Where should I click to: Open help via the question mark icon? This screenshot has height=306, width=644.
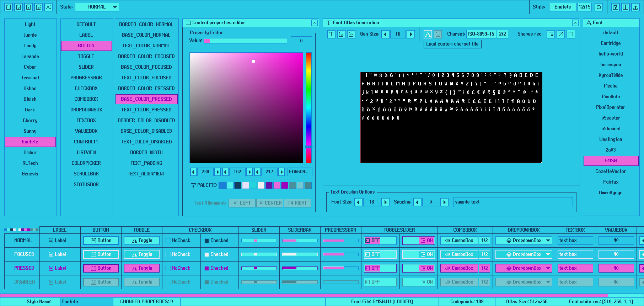tap(616, 7)
